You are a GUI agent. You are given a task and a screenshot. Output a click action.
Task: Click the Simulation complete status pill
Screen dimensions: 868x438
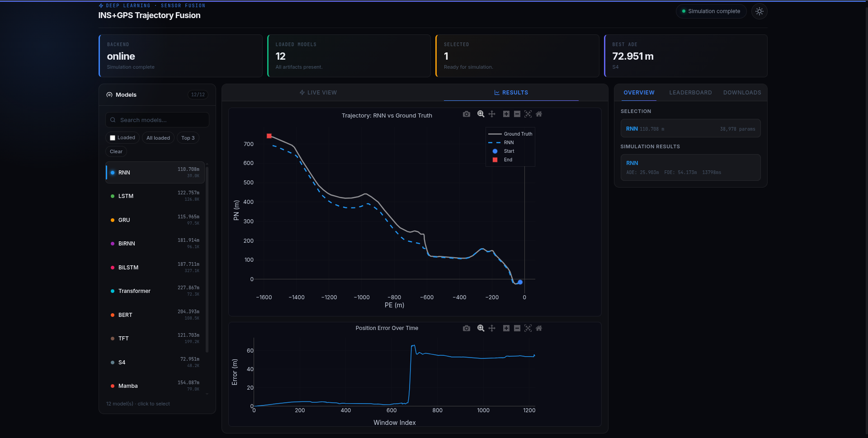(x=711, y=11)
